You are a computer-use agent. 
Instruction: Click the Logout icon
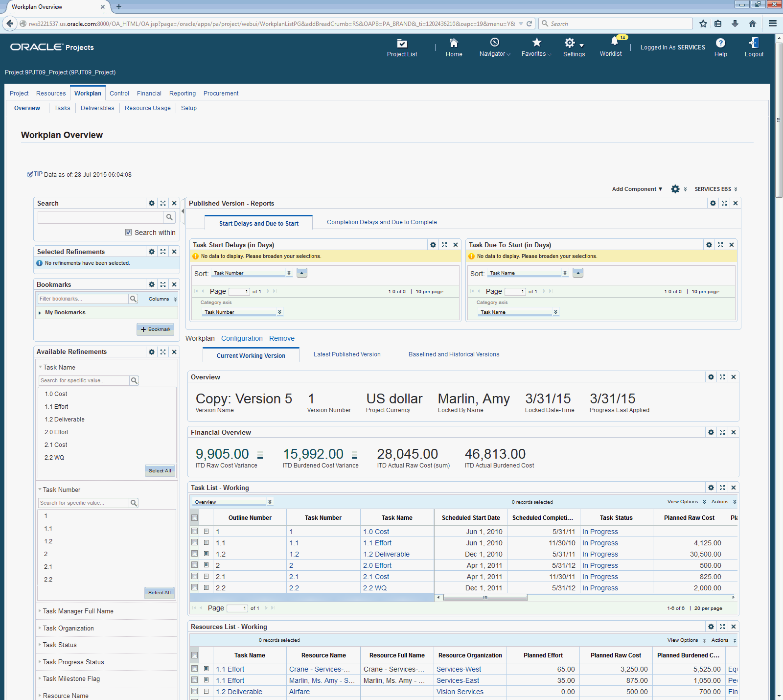pos(754,43)
